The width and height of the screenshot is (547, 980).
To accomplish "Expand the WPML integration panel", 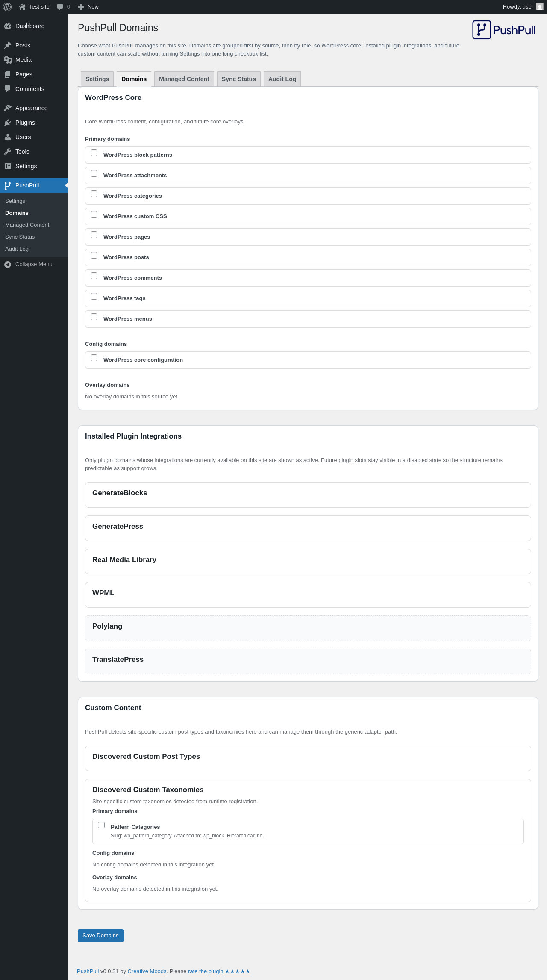I will pyautogui.click(x=308, y=595).
